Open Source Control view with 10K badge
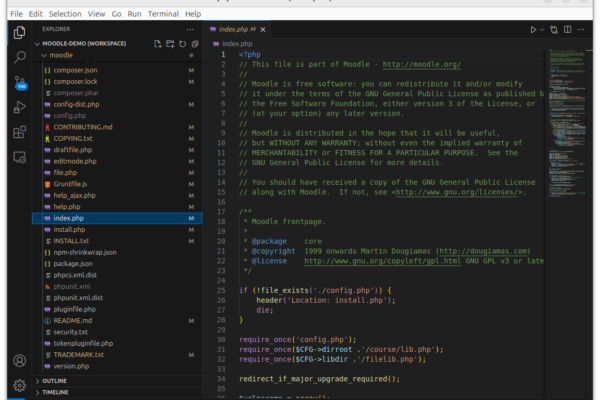This screenshot has height=400, width=600. point(20,82)
